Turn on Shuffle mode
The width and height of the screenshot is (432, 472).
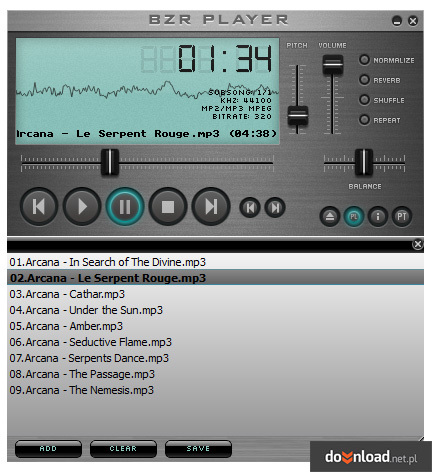pos(364,100)
